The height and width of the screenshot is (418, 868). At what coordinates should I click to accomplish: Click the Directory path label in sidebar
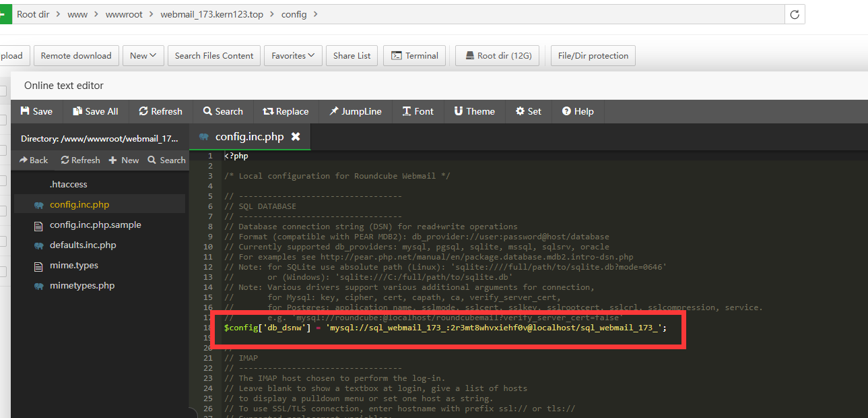coord(100,138)
